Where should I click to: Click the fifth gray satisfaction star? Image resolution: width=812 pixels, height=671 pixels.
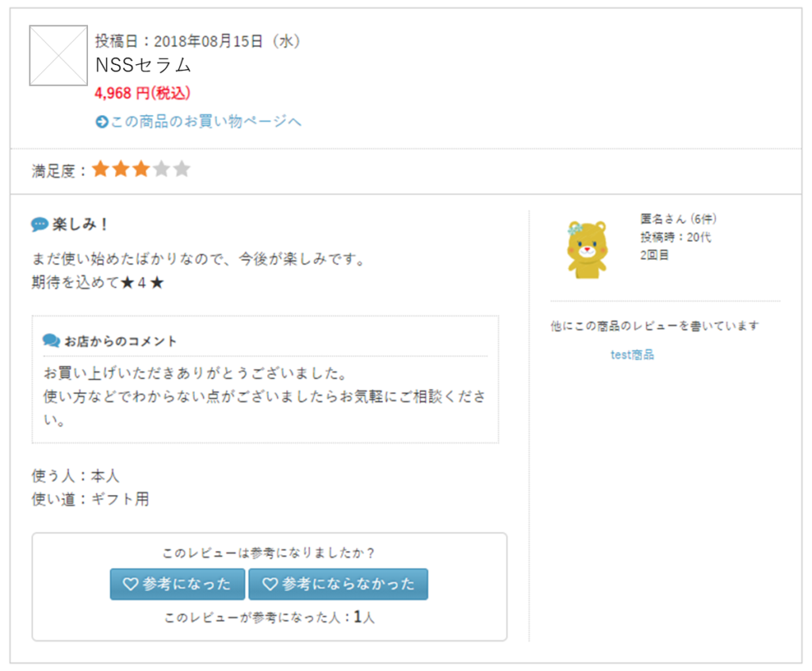tap(182, 169)
